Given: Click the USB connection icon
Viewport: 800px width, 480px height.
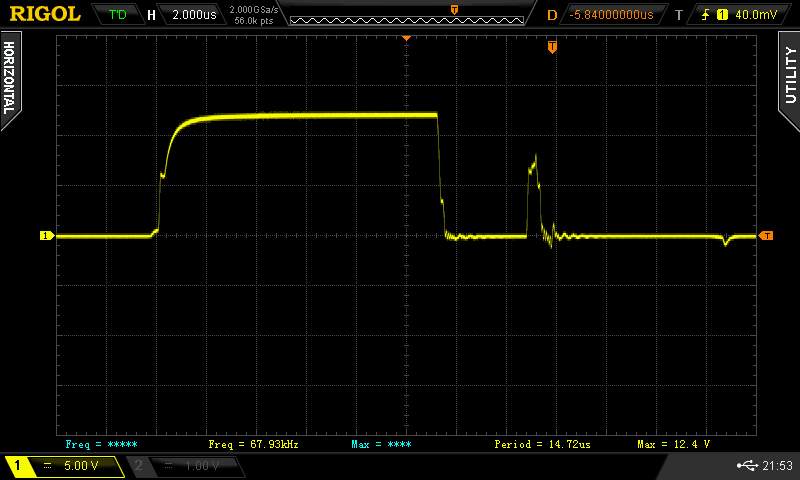Looking at the screenshot, I should (747, 466).
